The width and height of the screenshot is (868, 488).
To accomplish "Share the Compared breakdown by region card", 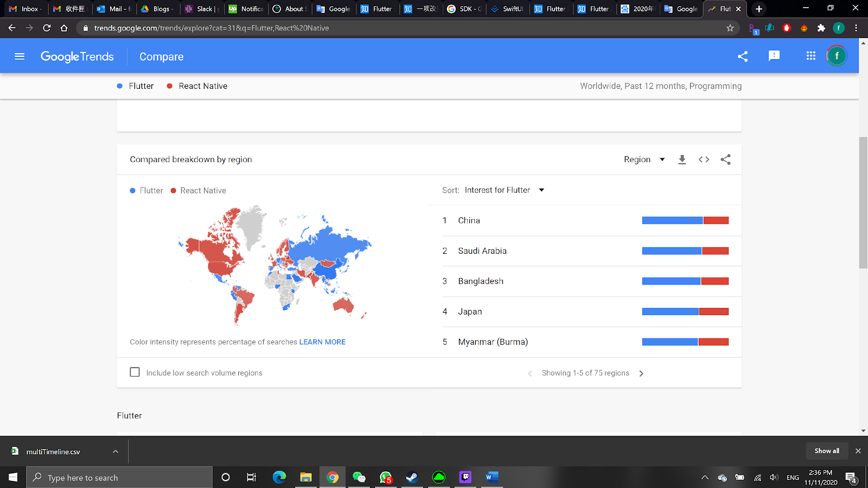I will pyautogui.click(x=725, y=159).
